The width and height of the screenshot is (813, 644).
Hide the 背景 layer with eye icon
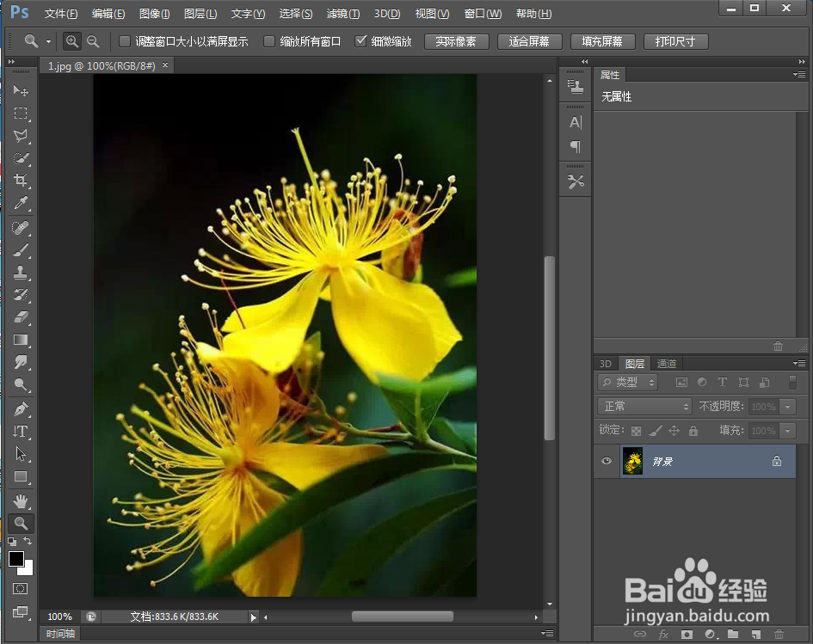[x=607, y=462]
